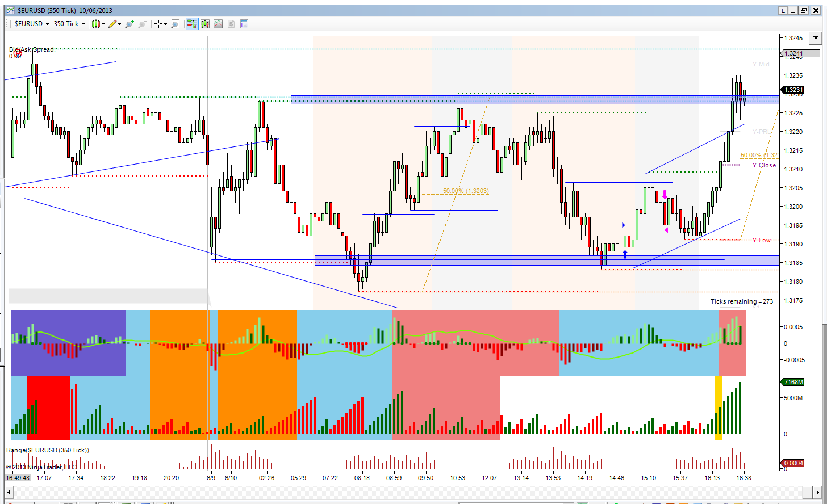
Task: Click the 02:26 time axis label
Action: pyautogui.click(x=266, y=478)
